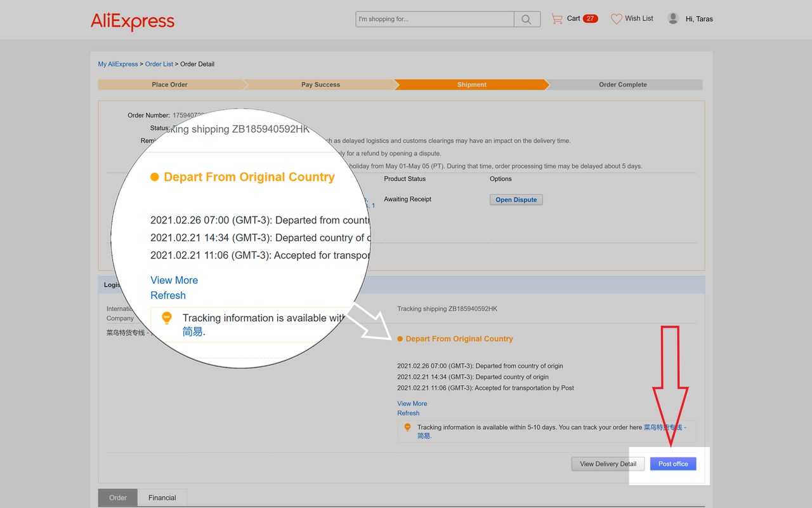Open the Cart link
Viewport: 812px width, 508px height.
coord(573,18)
